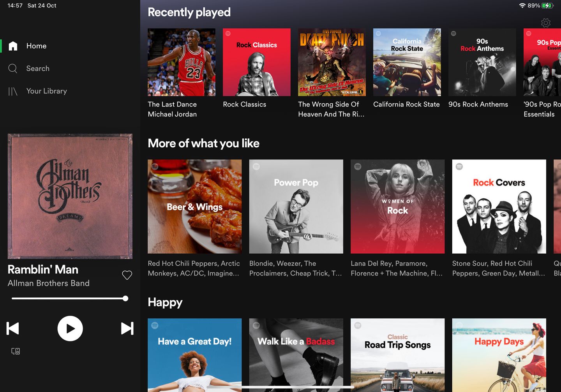Click the Wi-Fi status icon
Viewport: 561px width, 392px height.
click(x=522, y=5)
